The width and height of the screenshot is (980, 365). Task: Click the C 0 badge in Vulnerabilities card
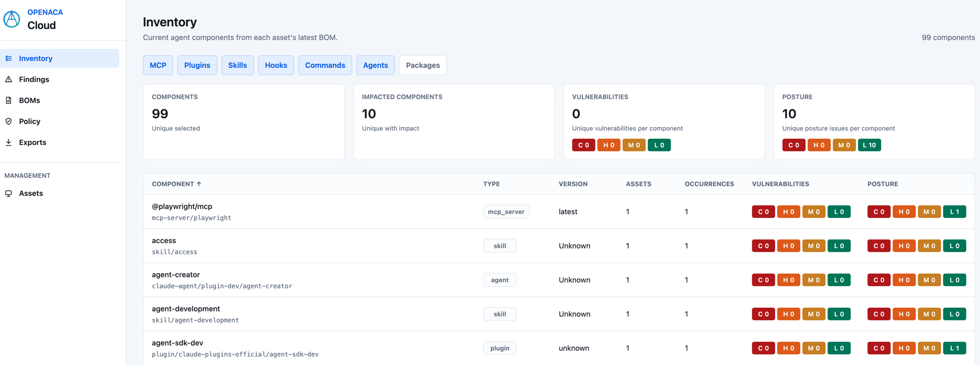[x=583, y=145]
